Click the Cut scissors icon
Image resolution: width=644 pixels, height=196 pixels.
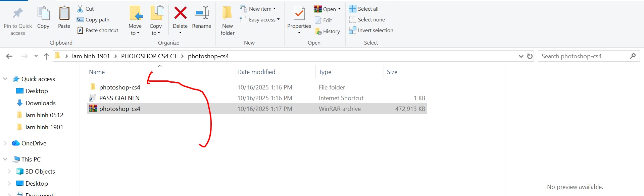click(x=80, y=9)
